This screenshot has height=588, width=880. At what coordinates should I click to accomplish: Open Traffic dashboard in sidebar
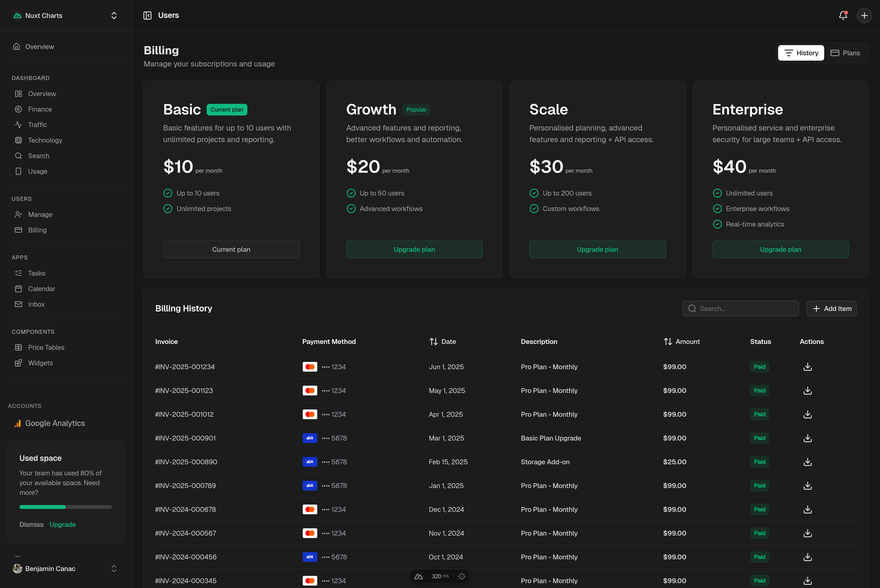coord(37,125)
